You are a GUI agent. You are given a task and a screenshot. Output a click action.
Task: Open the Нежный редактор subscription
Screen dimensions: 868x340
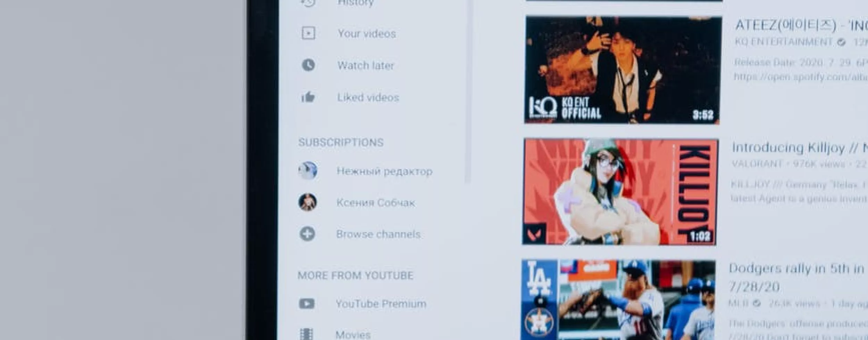pos(384,171)
